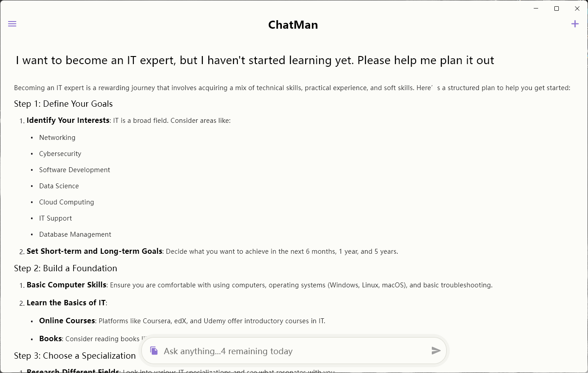The image size is (588, 373).
Task: Click the 'Database Management' list entry
Action: tap(75, 234)
